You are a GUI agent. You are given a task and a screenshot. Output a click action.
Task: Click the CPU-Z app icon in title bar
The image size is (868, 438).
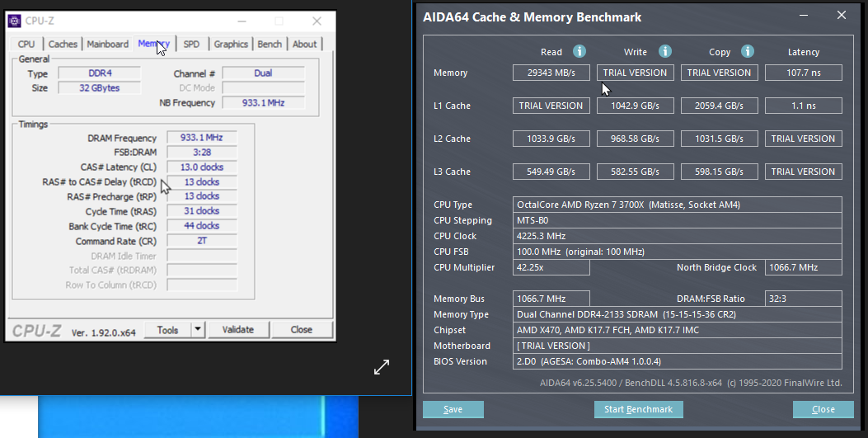[x=15, y=21]
